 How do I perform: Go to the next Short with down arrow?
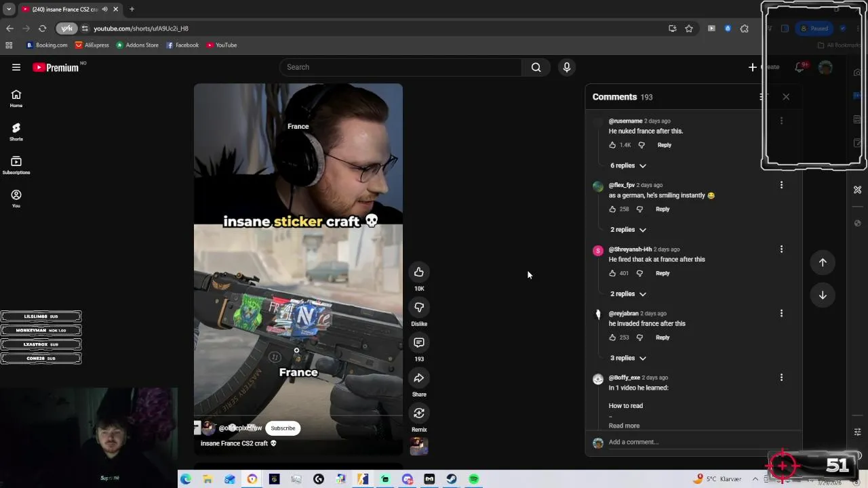tap(823, 295)
